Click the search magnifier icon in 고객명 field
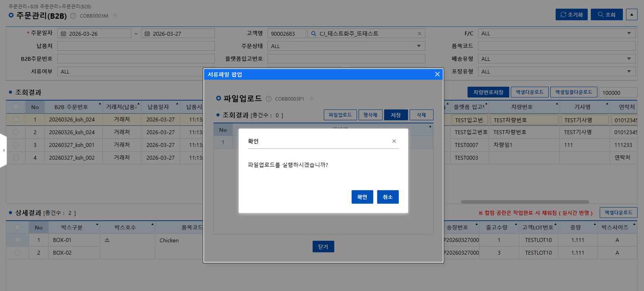The image size is (644, 291). tap(314, 33)
